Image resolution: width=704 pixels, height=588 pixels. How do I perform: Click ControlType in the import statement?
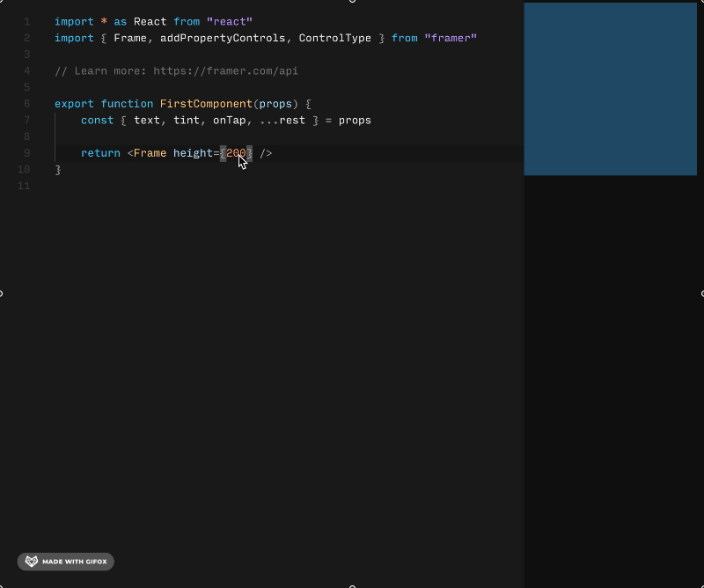(x=335, y=38)
